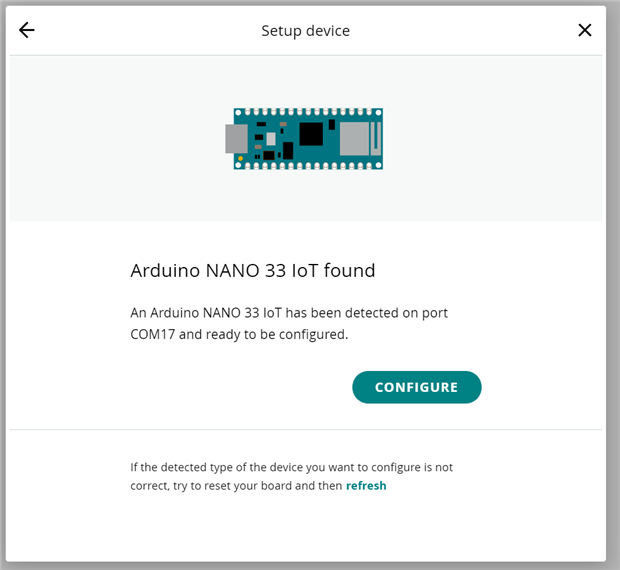Screen dimensions: 620x570
Task: Click the 'Setup device' title text
Action: (x=305, y=31)
